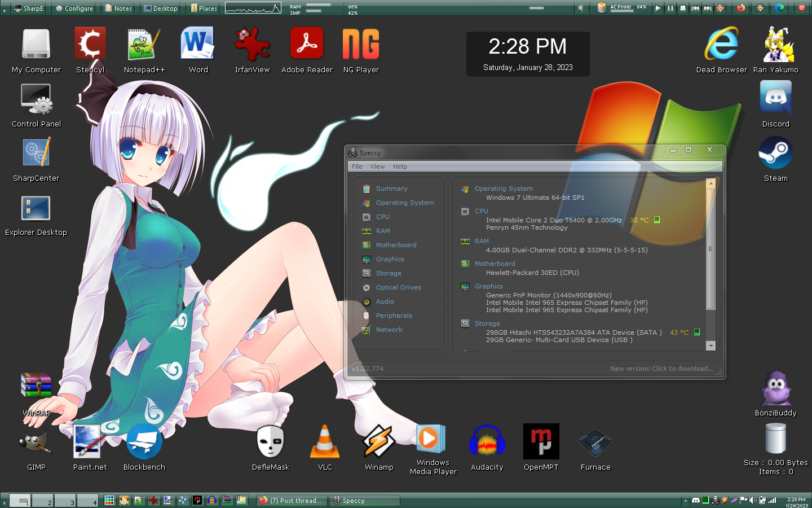This screenshot has width=812, height=508.
Task: Open Windows Media Player desktop icon
Action: [x=433, y=449]
